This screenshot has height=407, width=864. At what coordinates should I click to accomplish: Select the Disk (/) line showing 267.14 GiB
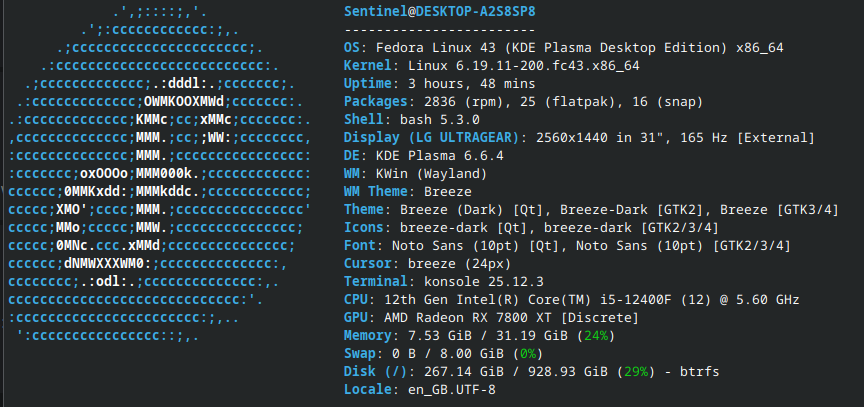[532, 372]
